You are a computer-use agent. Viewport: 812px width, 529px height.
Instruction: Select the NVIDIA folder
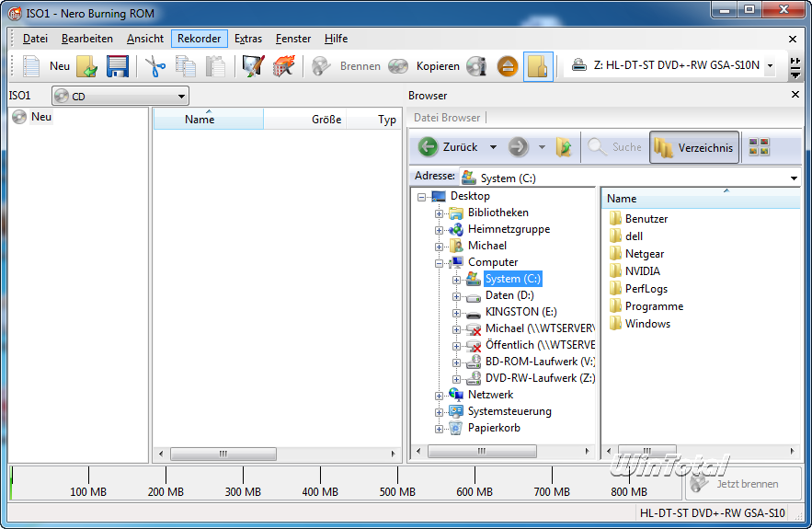pyautogui.click(x=643, y=271)
